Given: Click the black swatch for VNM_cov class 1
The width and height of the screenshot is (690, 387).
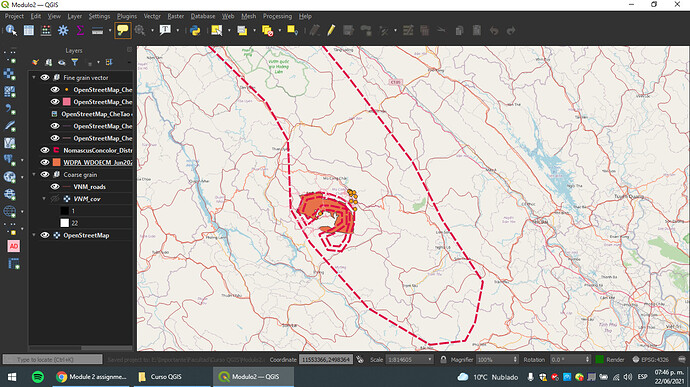Looking at the screenshot, I should [x=65, y=211].
